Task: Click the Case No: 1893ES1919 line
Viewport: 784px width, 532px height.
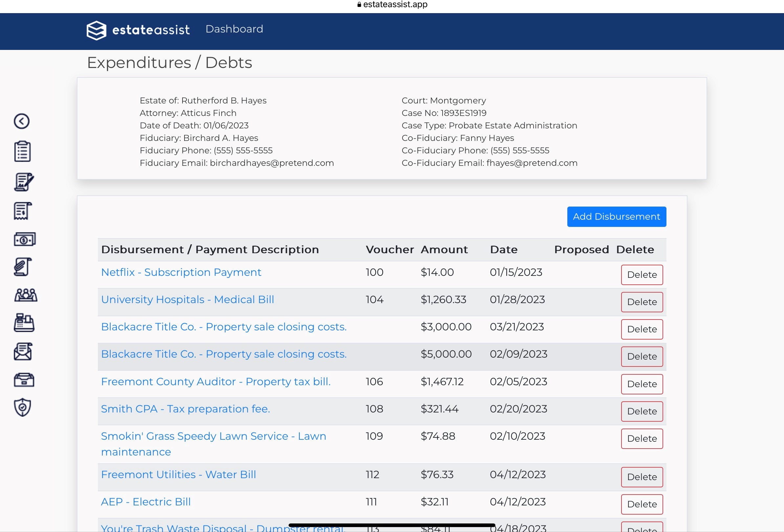Action: point(444,113)
